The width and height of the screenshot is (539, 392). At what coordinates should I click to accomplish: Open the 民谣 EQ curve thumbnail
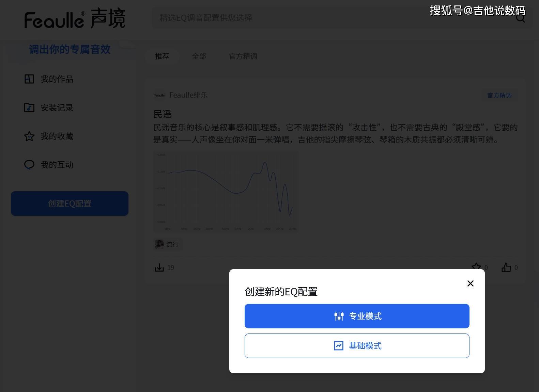point(226,191)
